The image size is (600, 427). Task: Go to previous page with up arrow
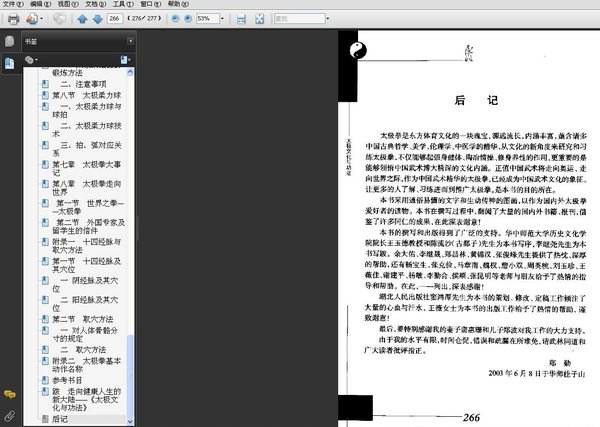pos(82,19)
